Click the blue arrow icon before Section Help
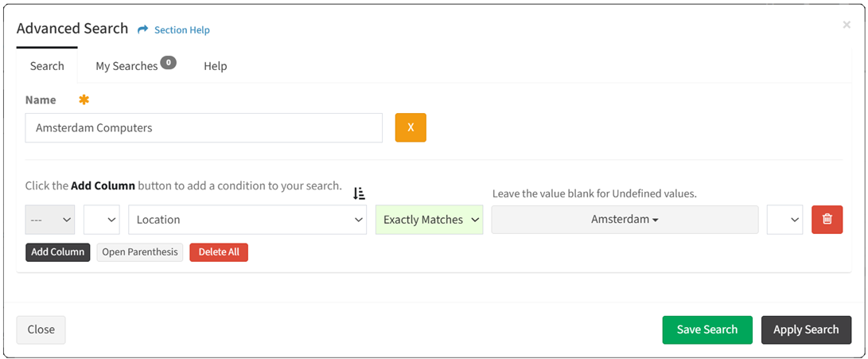The image size is (868, 359). pos(143,29)
